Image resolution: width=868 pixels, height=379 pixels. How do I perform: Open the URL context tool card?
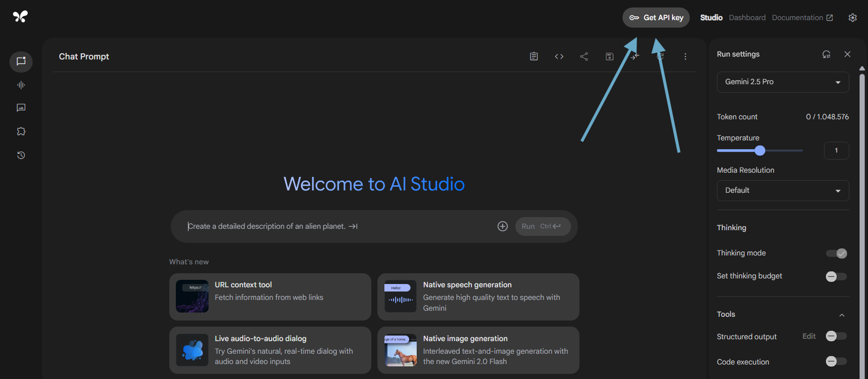(x=270, y=297)
